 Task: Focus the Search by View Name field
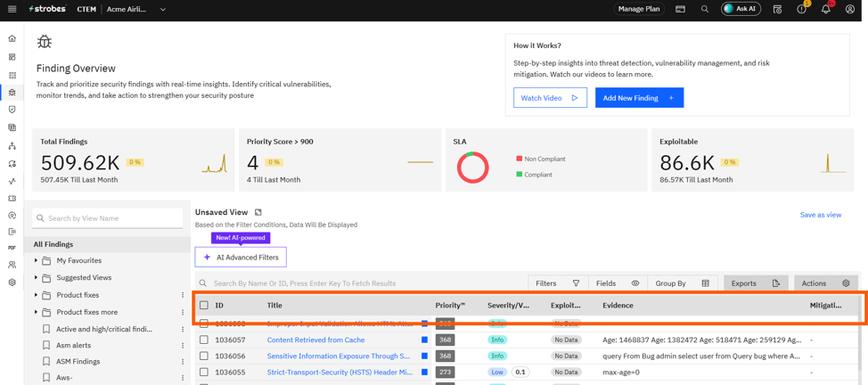tap(108, 218)
